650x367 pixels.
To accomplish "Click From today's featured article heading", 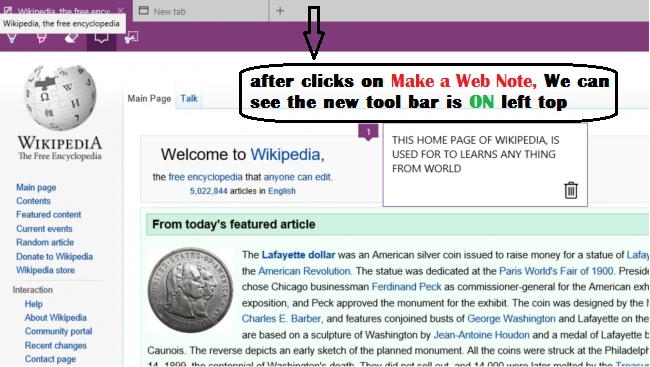I will (233, 224).
